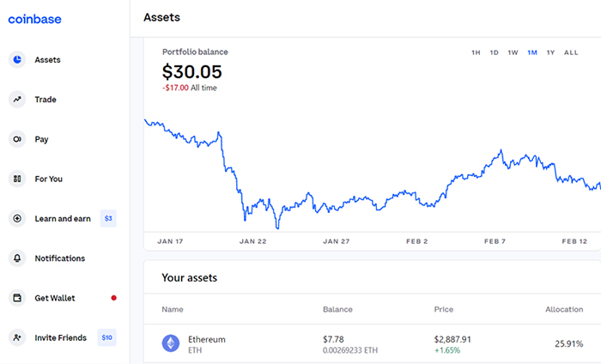The image size is (601, 364).
Task: Sort assets by Balance column header
Action: [337, 309]
